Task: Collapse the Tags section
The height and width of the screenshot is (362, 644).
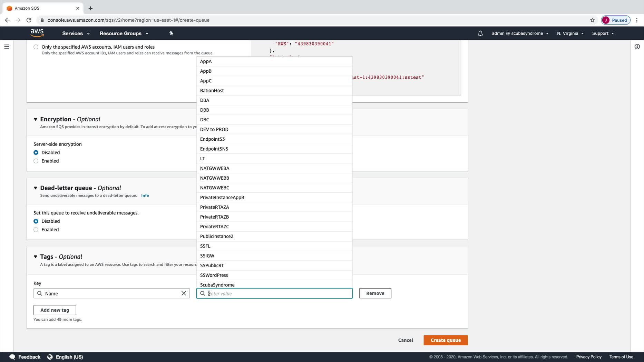Action: pyautogui.click(x=36, y=257)
